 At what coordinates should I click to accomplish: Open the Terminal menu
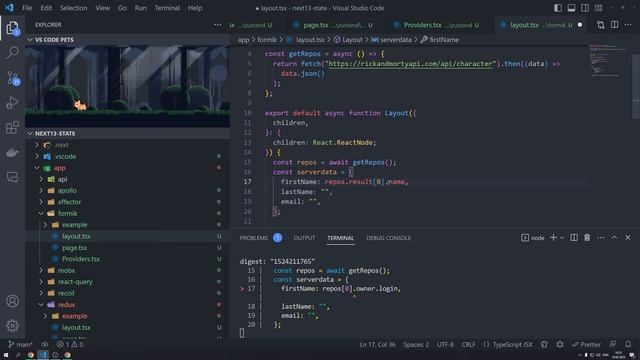click(x=167, y=8)
